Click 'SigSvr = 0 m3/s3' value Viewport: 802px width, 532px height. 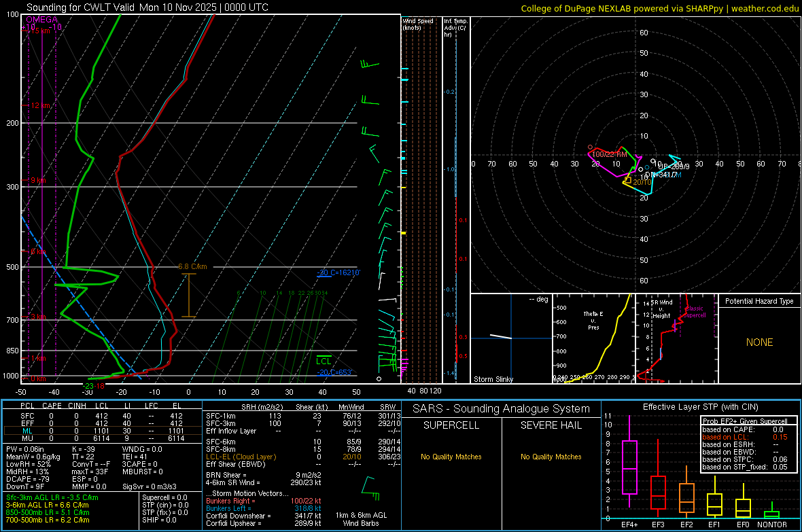(x=150, y=487)
